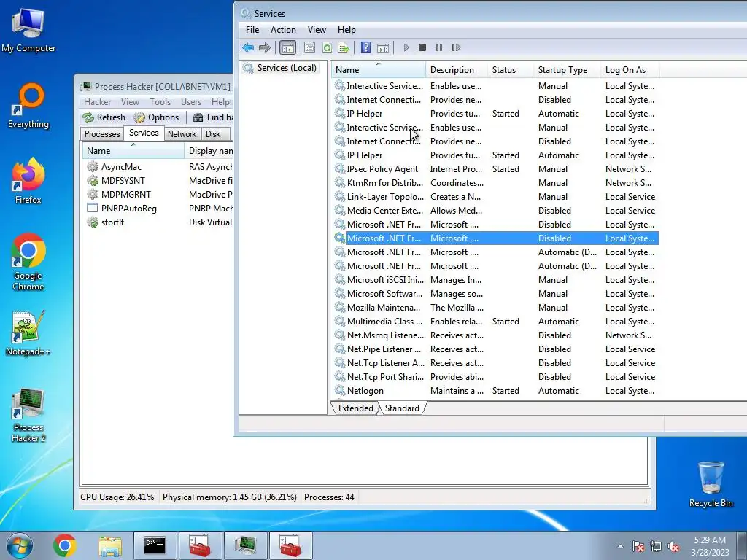Click the Restart Service icon
Screen dimensions: 747x560
tap(456, 47)
